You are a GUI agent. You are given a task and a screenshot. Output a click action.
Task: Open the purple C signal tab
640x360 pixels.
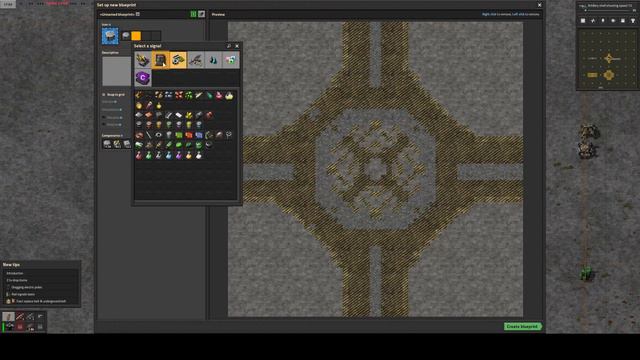[143, 78]
